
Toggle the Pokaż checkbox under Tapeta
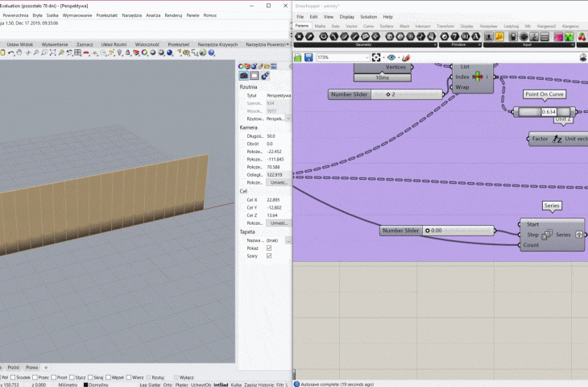269,248
